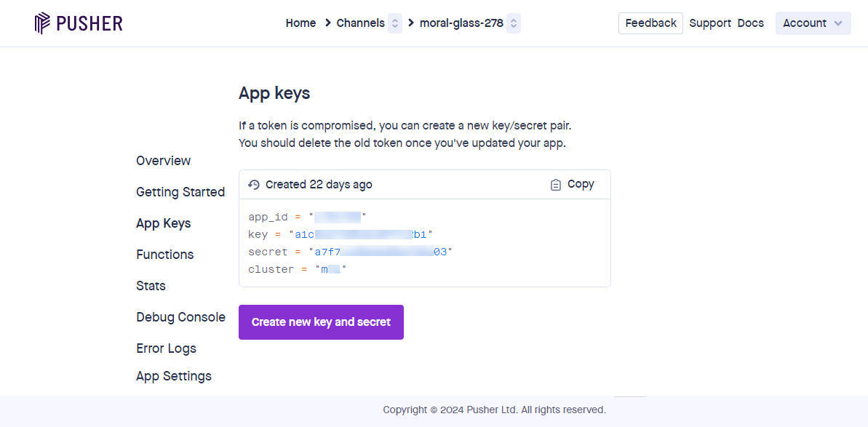Screen dimensions: 868x427
Task: Click the Pusher logo
Action: (x=78, y=23)
